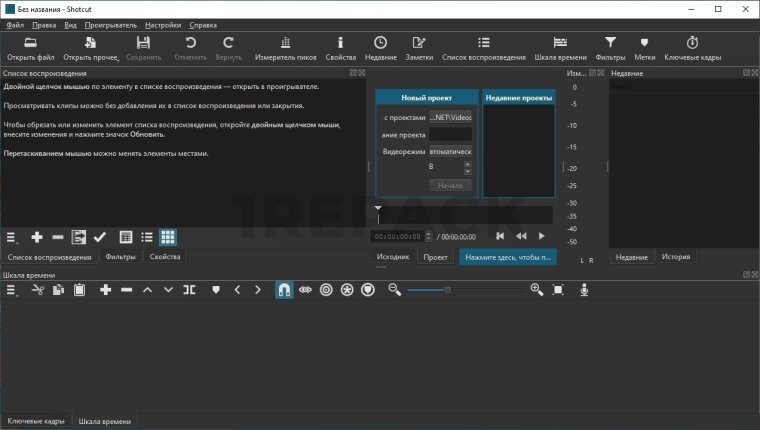The height and width of the screenshot is (430, 760).
Task: Click the Open File toolbar icon
Action: point(30,42)
